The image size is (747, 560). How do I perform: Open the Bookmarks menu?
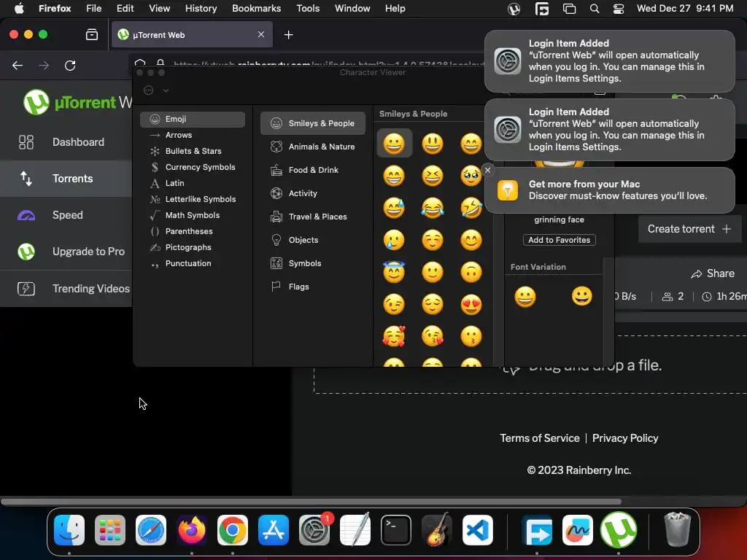pos(256,9)
